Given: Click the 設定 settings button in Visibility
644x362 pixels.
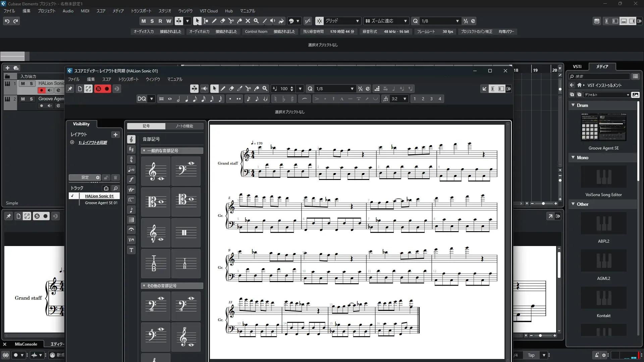Looking at the screenshot, I should click(85, 178).
